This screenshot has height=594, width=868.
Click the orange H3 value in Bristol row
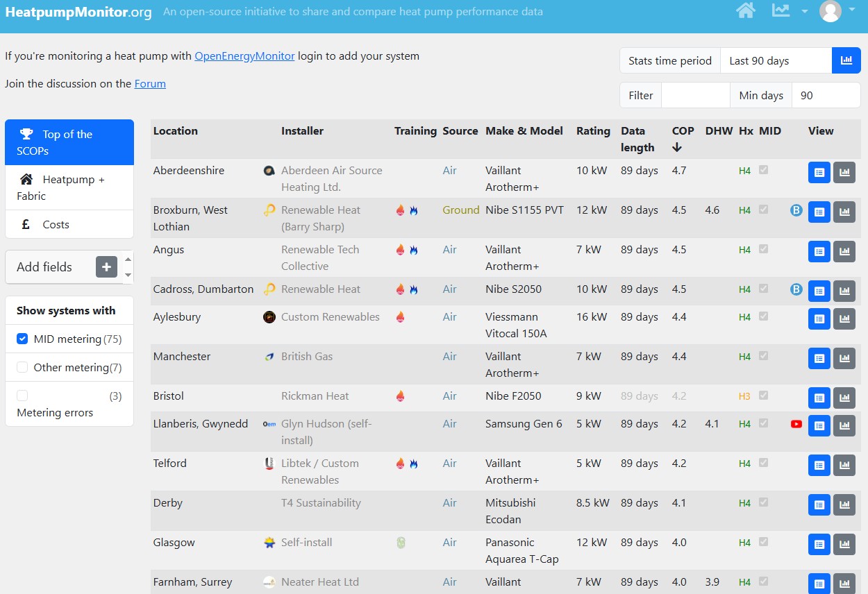pyautogui.click(x=744, y=396)
